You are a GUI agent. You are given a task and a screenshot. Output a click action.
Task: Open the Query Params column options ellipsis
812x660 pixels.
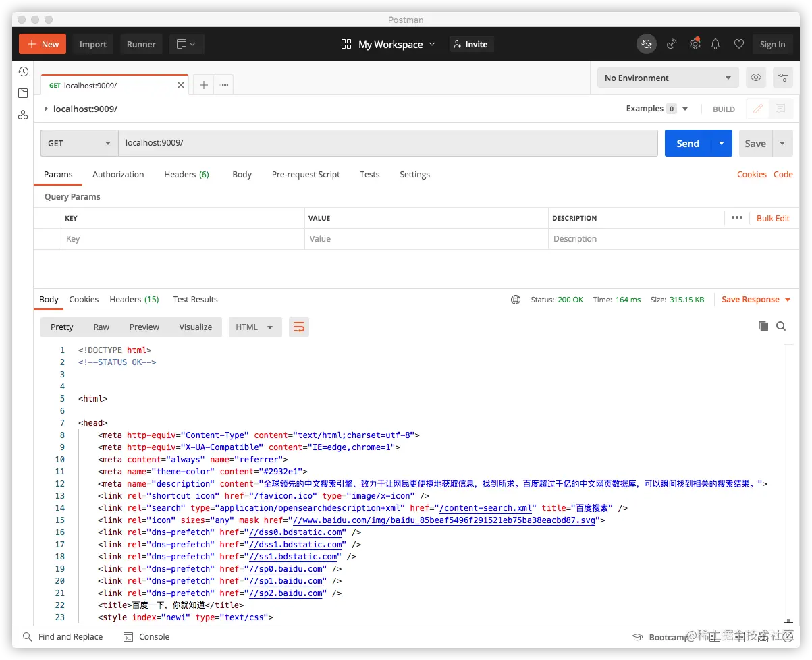pos(737,217)
